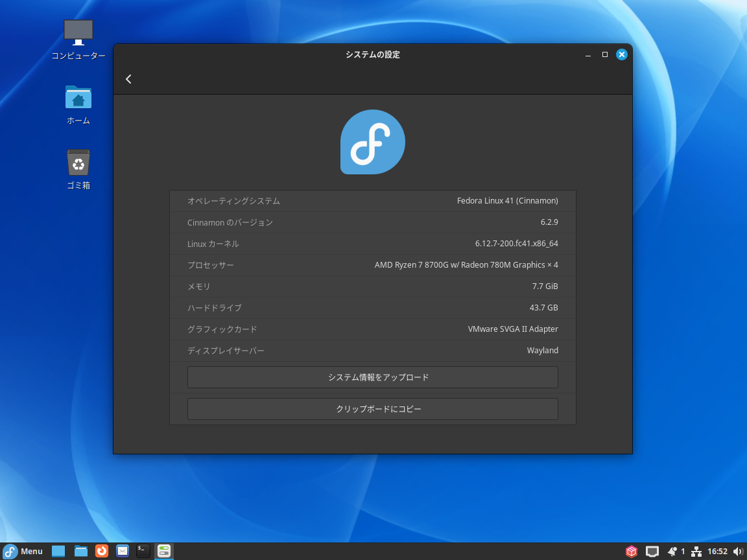The width and height of the screenshot is (747, 560).
Task: Maximize the System Settings window
Action: 605,55
